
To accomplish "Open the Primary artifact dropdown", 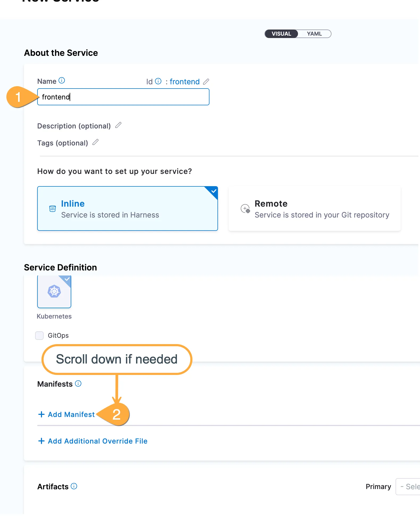I will [408, 487].
